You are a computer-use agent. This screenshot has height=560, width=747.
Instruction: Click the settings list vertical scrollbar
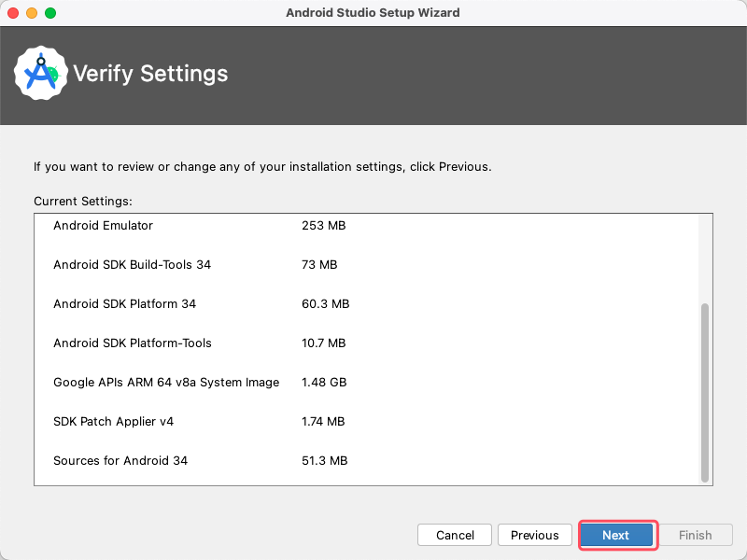(x=705, y=393)
